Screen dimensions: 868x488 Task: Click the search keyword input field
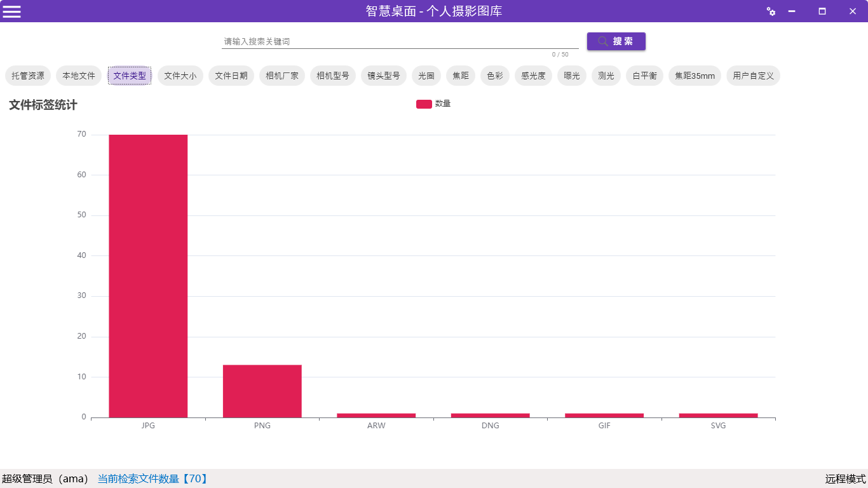point(399,41)
